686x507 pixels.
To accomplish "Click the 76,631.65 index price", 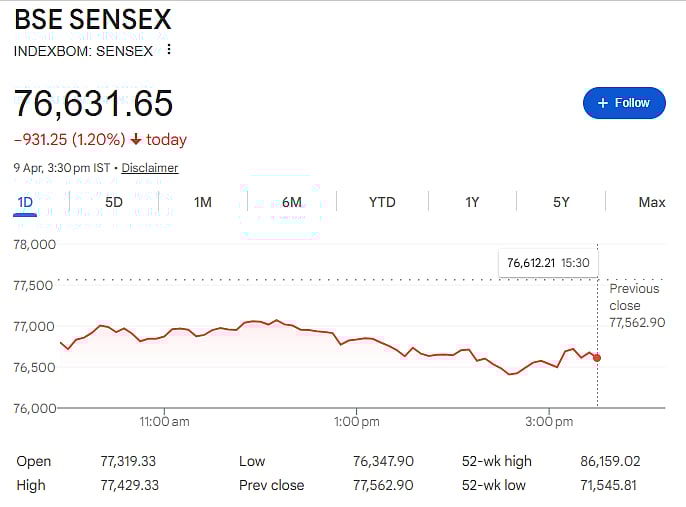I will coord(93,103).
